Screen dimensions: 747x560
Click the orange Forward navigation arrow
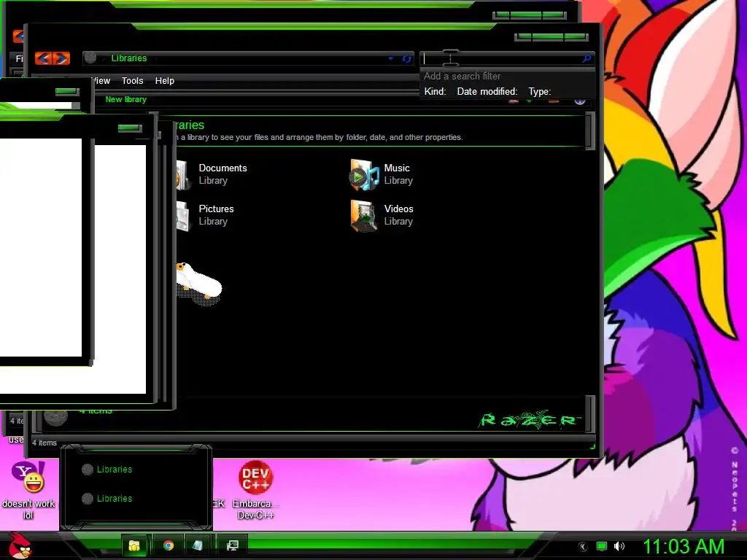click(x=61, y=58)
